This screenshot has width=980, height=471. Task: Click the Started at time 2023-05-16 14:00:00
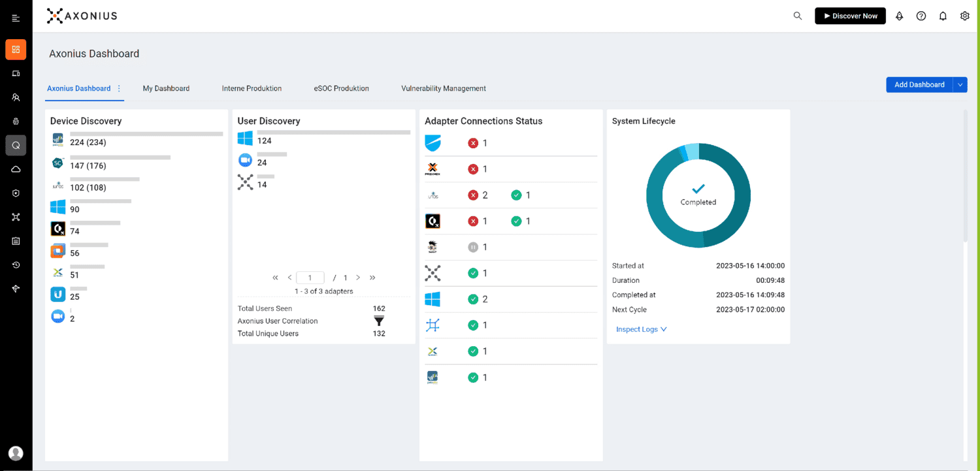[x=751, y=266]
